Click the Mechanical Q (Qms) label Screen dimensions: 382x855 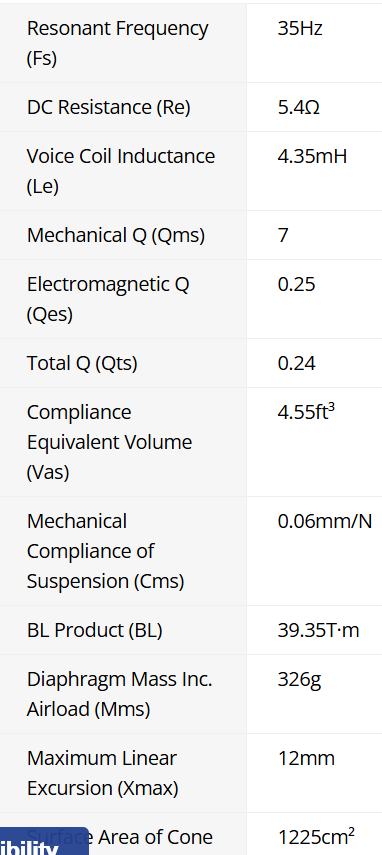[116, 236]
